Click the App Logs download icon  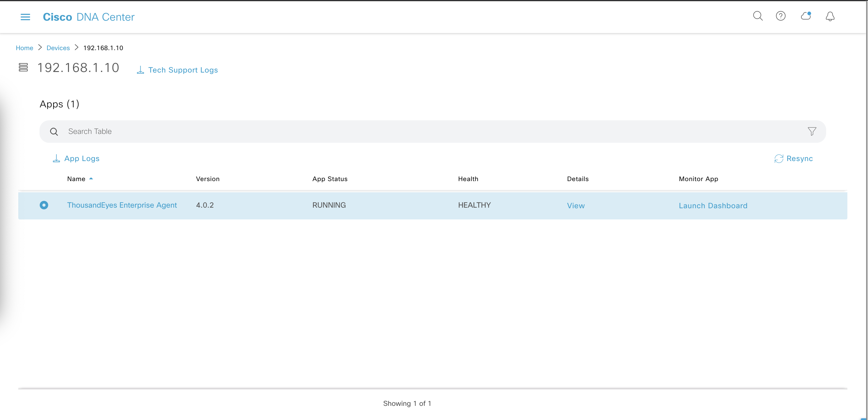56,159
